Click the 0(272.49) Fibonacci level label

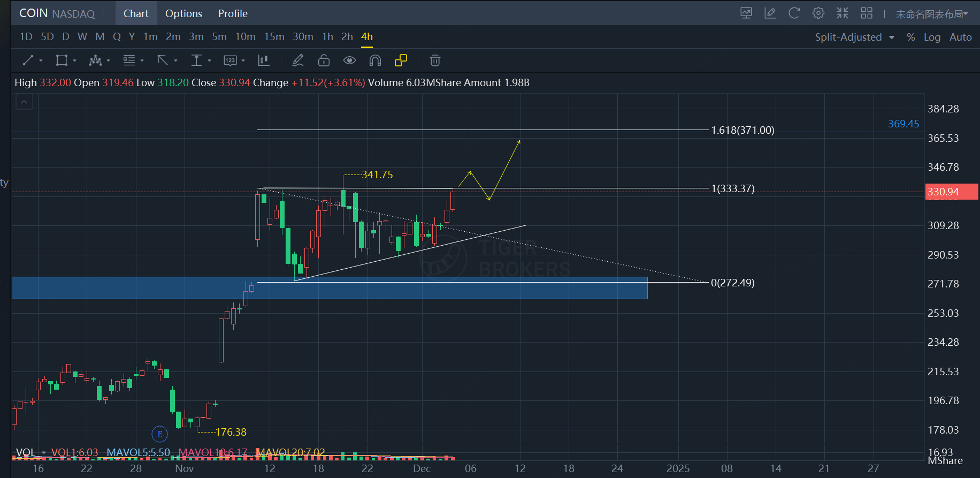[x=732, y=283]
